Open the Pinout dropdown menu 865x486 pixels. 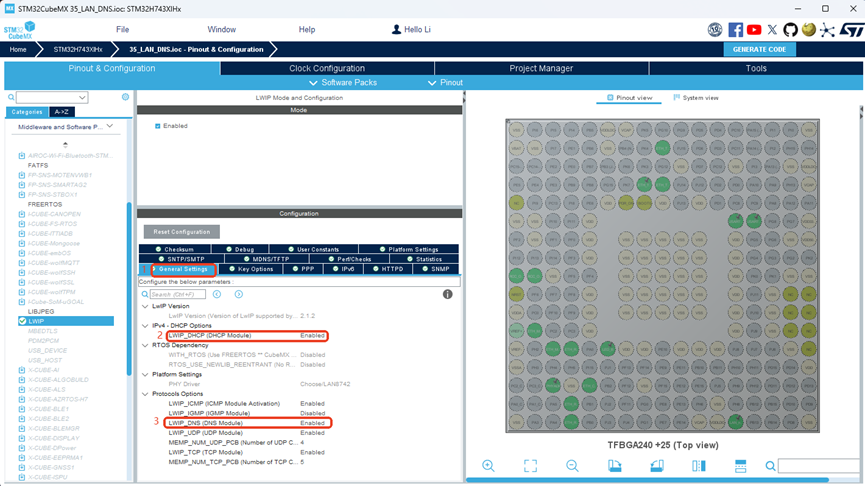tap(445, 83)
